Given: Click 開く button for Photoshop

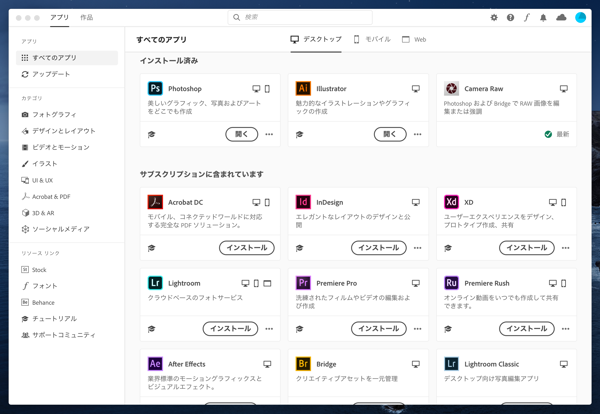Looking at the screenshot, I should coord(241,134).
